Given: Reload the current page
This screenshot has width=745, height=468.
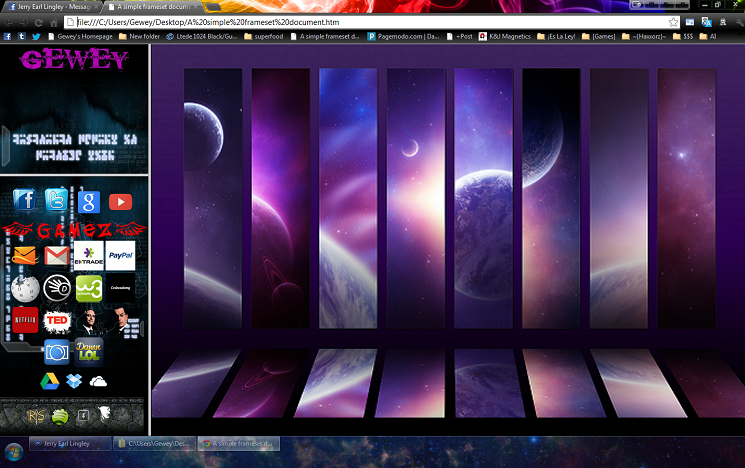Looking at the screenshot, I should pos(39,22).
